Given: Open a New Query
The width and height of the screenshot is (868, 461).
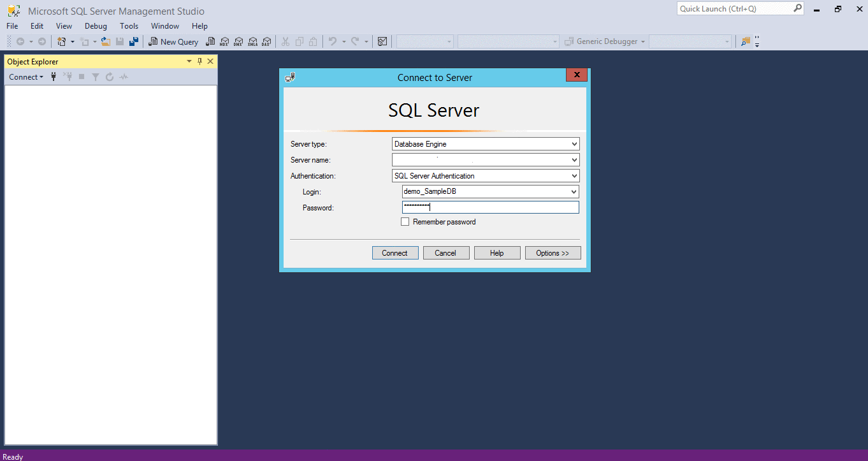Looking at the screenshot, I should pyautogui.click(x=173, y=41).
